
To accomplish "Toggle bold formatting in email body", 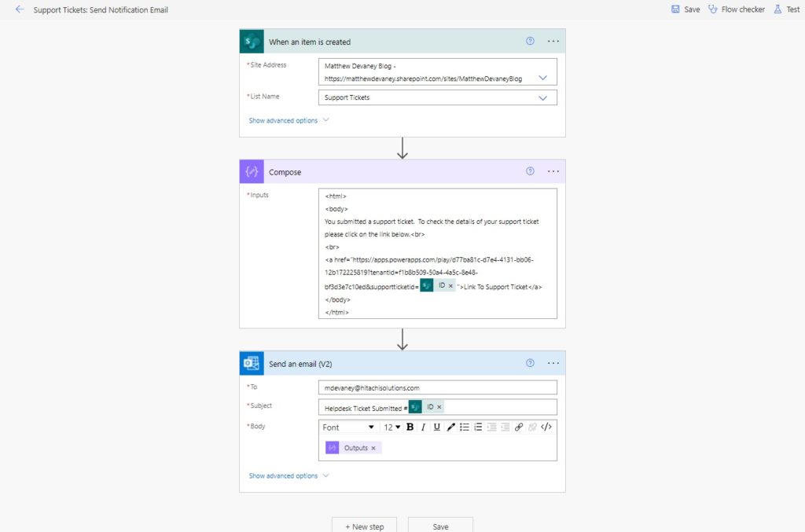I will tap(410, 427).
